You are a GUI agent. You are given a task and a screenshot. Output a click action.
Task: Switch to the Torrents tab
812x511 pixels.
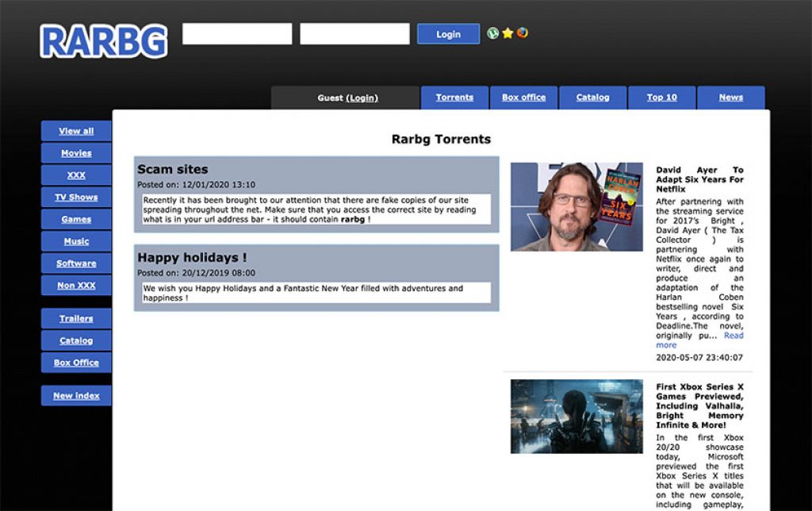(454, 98)
